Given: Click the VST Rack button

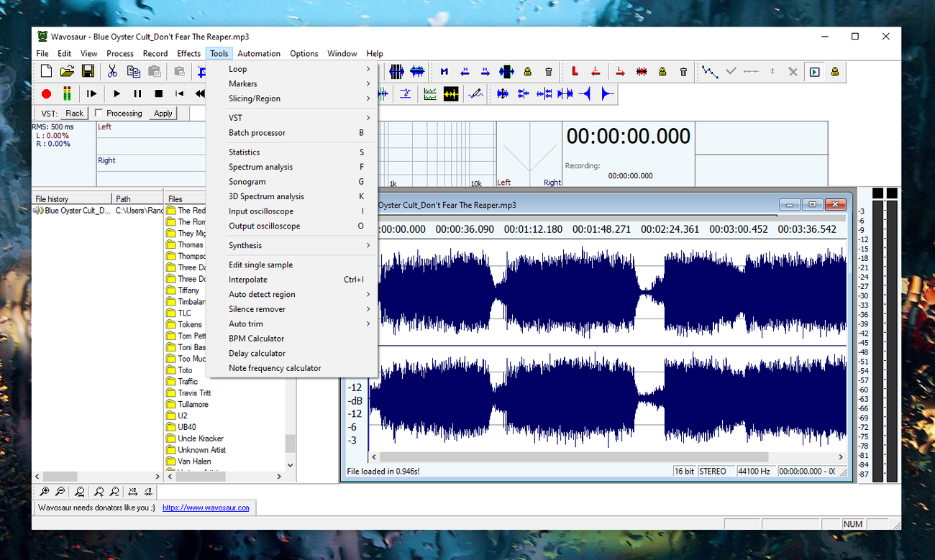Looking at the screenshot, I should click(75, 113).
